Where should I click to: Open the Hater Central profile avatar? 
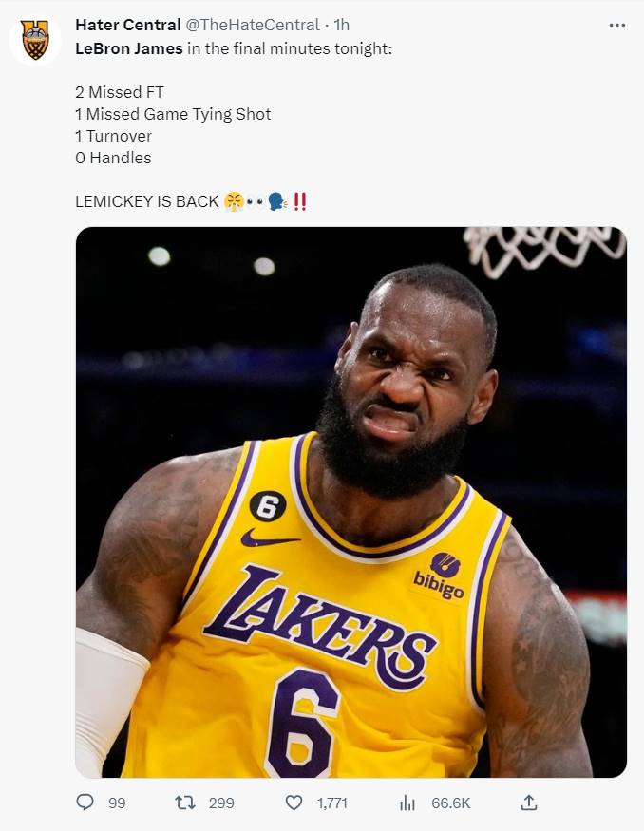click(x=35, y=40)
